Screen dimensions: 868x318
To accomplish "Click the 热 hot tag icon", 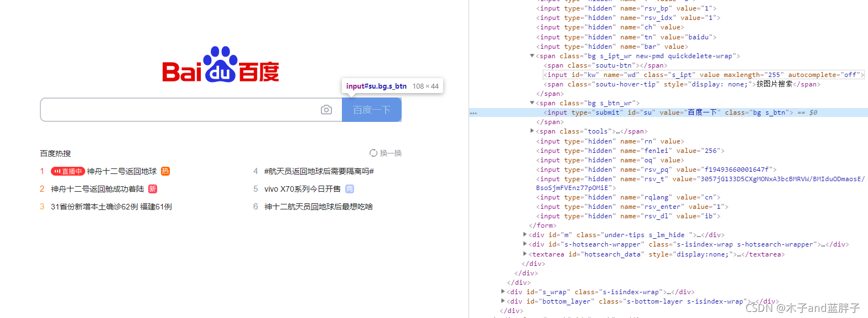I will click(165, 171).
